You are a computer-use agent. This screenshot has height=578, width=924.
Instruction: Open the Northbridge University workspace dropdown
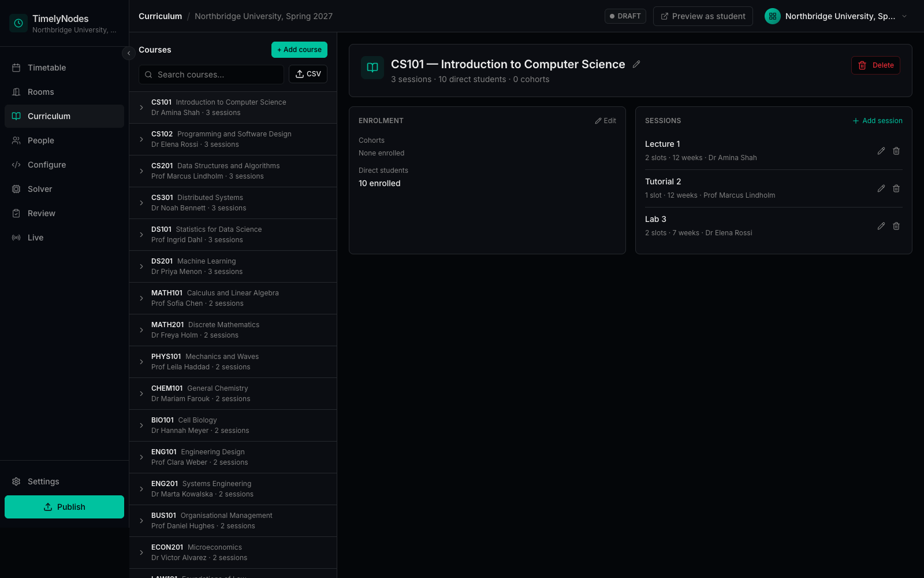[836, 16]
